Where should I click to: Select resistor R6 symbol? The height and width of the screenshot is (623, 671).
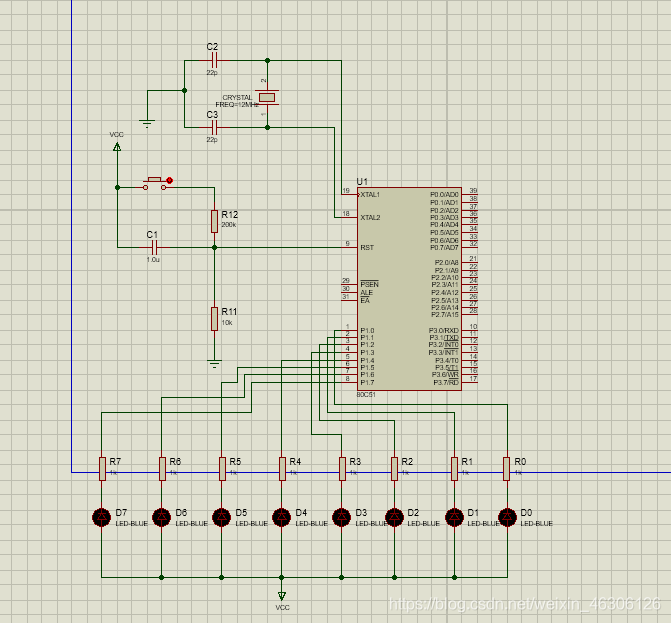pos(162,469)
